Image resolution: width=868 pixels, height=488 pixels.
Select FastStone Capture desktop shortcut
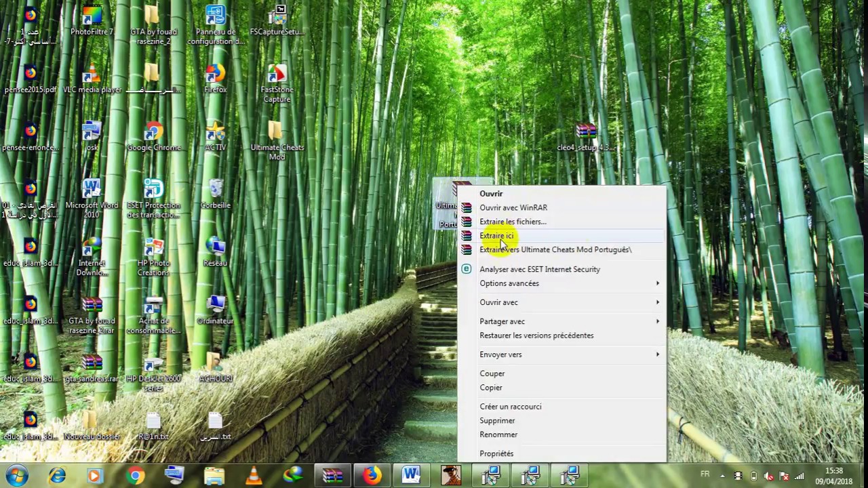tap(277, 83)
